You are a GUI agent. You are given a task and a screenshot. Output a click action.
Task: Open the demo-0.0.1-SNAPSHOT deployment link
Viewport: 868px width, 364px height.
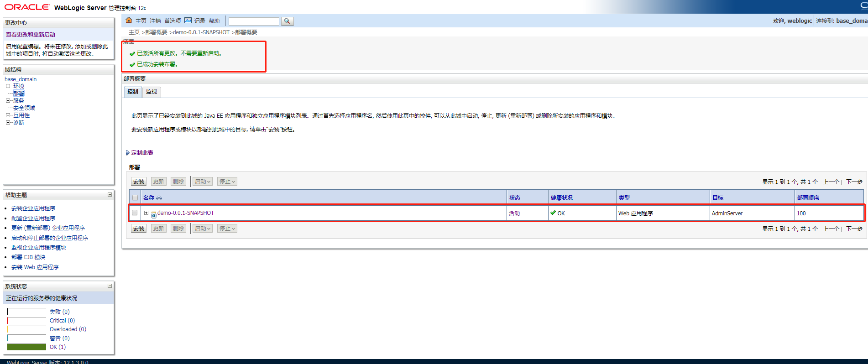186,213
